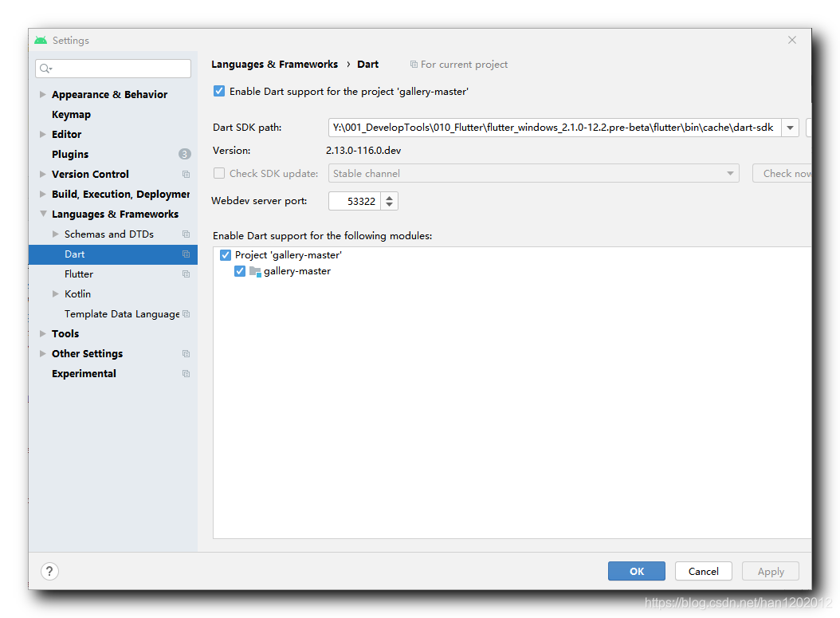Expand the Editor settings section

click(43, 135)
